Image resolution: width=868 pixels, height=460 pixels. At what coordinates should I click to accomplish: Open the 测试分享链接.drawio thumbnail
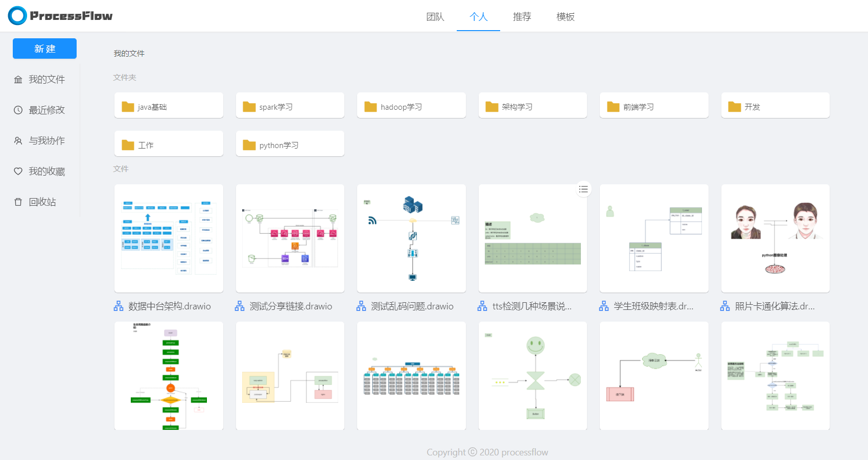[x=290, y=238]
